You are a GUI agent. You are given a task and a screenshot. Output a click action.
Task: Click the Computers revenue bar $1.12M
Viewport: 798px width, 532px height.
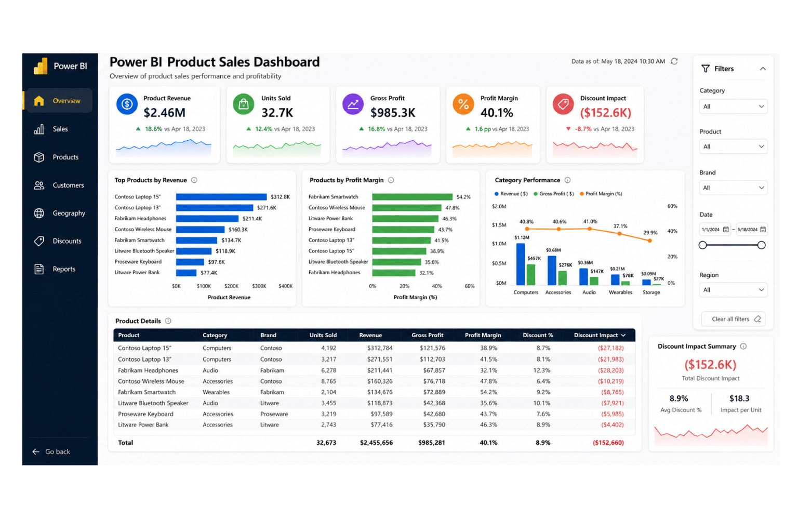click(520, 264)
